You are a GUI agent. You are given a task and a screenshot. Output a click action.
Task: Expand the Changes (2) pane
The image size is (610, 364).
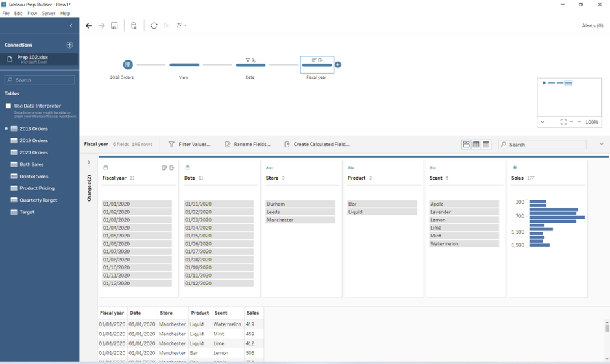[x=89, y=162]
